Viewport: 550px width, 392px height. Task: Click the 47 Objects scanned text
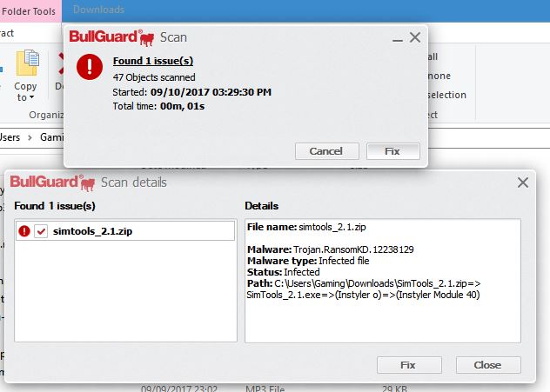coord(154,77)
